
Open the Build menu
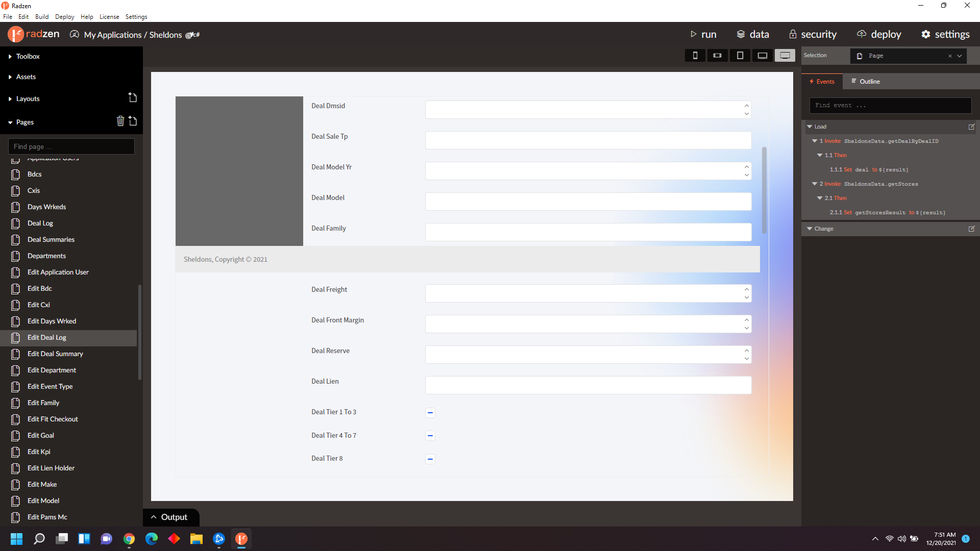[x=42, y=17]
